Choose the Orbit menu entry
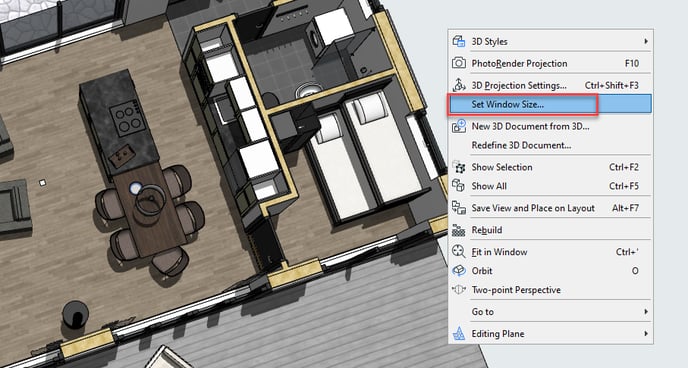688x368 pixels. (550, 271)
